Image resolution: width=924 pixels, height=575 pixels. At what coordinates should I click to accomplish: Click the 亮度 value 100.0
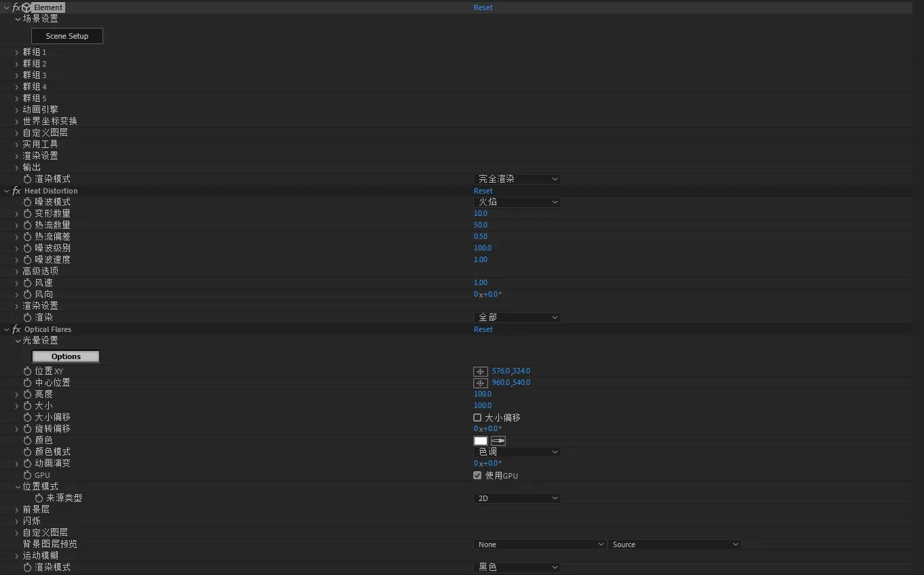click(x=483, y=394)
